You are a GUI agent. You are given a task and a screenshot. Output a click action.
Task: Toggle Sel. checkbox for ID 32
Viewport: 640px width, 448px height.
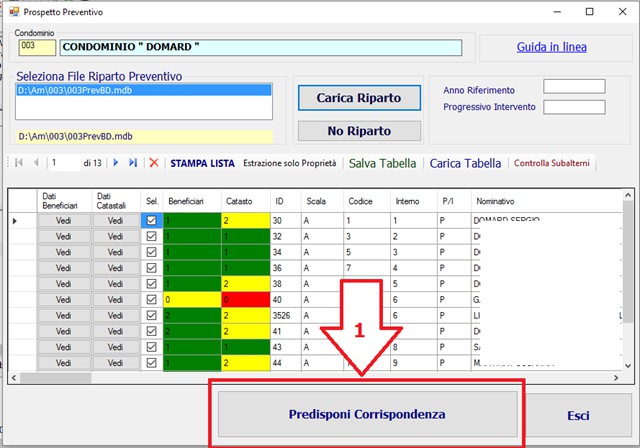[x=151, y=236]
